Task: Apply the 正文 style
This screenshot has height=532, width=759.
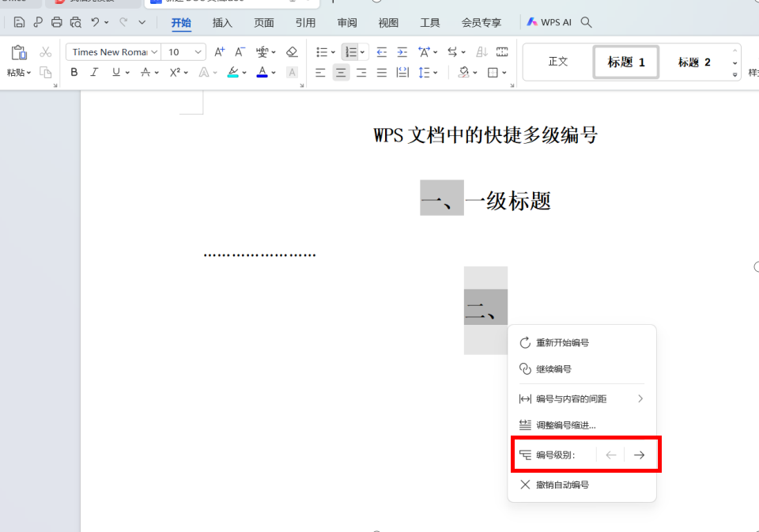Action: coord(558,62)
